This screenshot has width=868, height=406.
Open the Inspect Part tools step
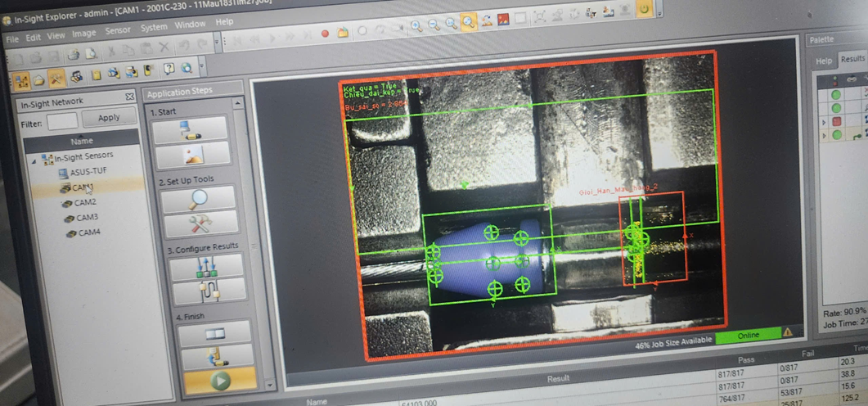tap(200, 223)
